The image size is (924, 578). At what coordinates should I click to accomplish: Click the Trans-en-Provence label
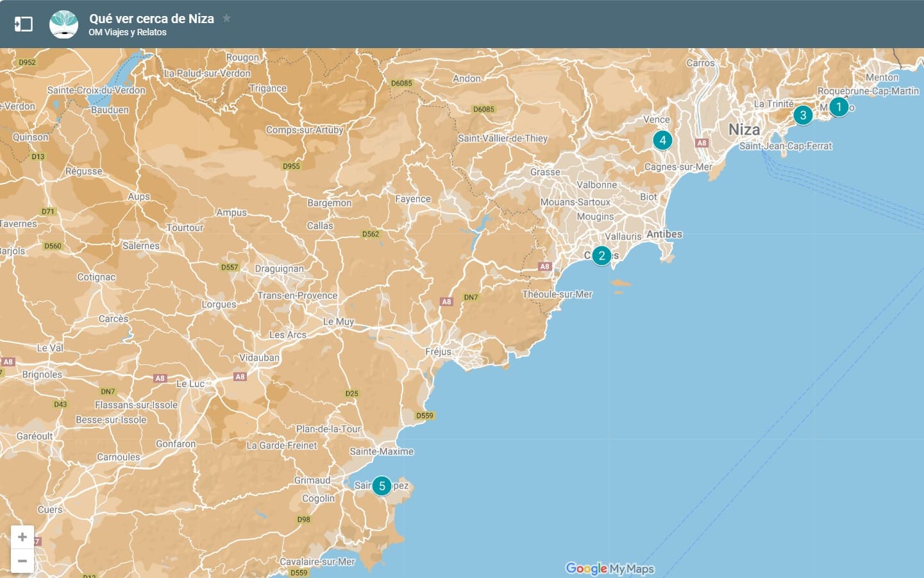[x=298, y=296]
